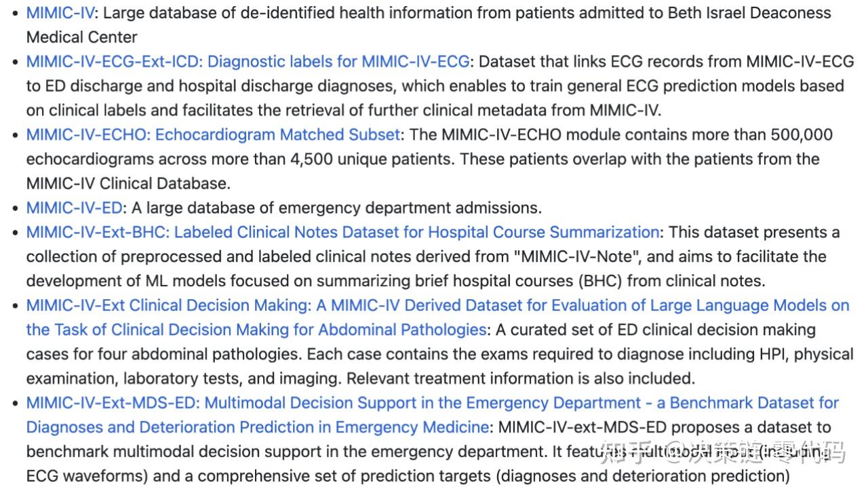The width and height of the screenshot is (868, 487).
Task: Click the bullet before the MIMIC-IV-ECHO entry
Action: (15, 135)
